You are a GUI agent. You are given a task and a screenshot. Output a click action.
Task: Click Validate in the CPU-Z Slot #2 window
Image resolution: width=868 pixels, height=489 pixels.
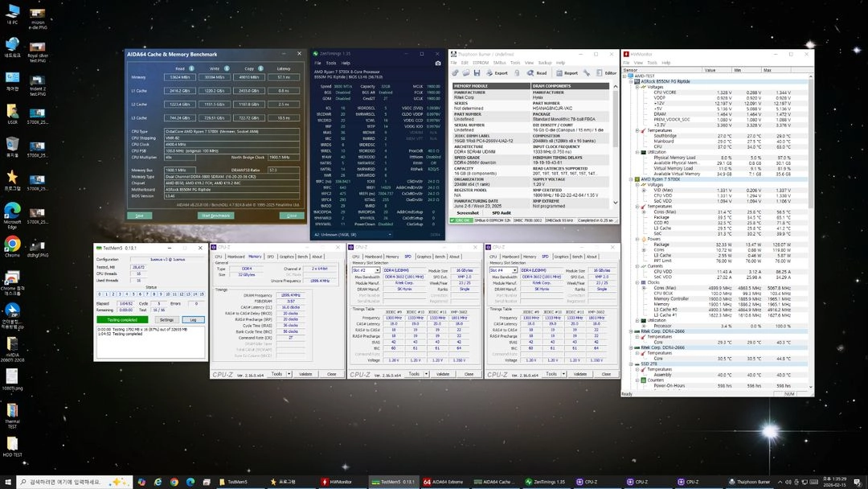(x=443, y=374)
